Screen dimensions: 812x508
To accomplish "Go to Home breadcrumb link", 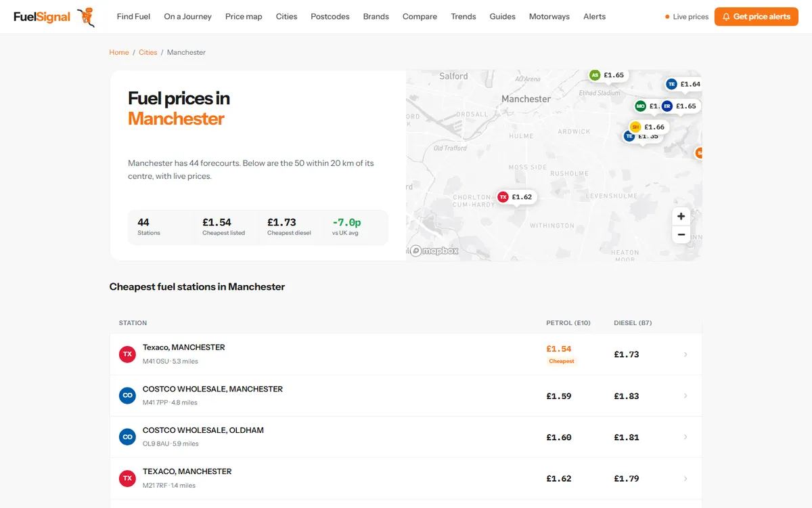I will [x=119, y=52].
